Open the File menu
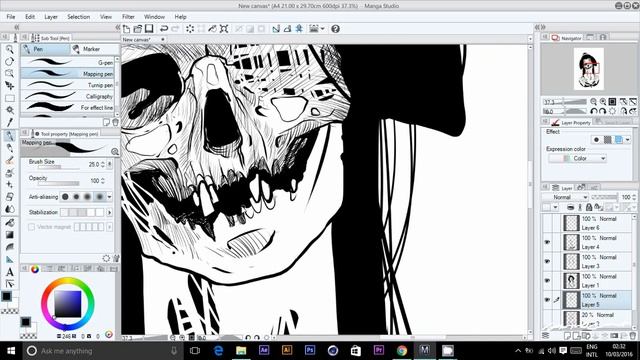 [x=11, y=17]
